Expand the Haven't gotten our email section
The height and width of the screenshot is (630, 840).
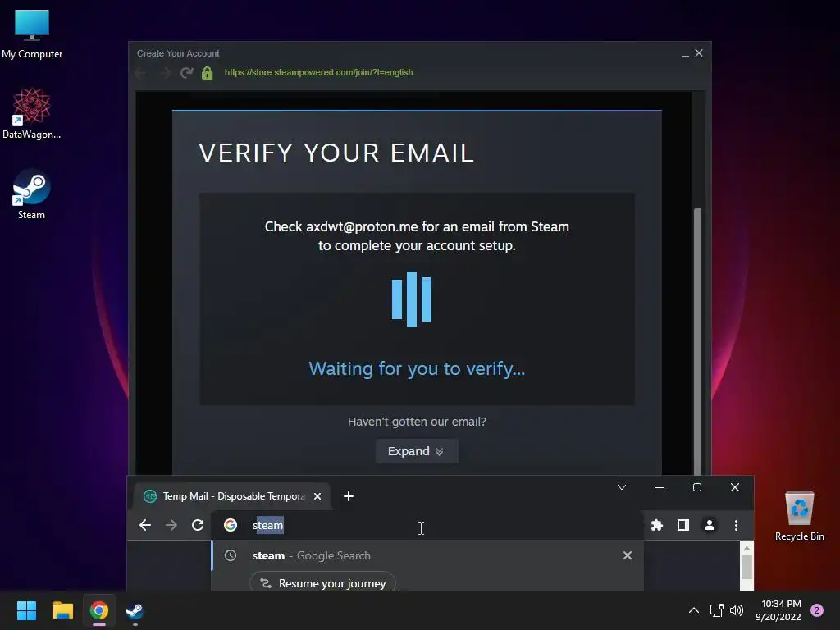416,451
